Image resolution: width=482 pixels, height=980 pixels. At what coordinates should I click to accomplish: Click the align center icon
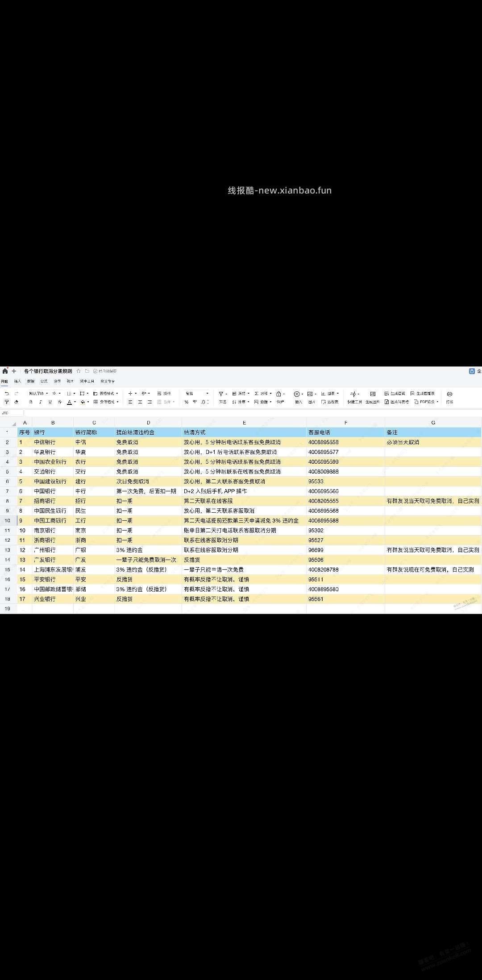click(140, 402)
